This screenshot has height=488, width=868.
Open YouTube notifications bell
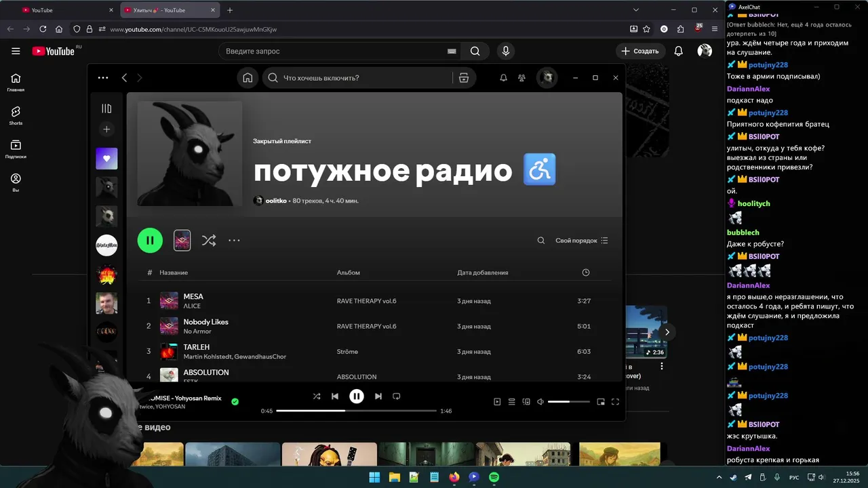pyautogui.click(x=678, y=52)
